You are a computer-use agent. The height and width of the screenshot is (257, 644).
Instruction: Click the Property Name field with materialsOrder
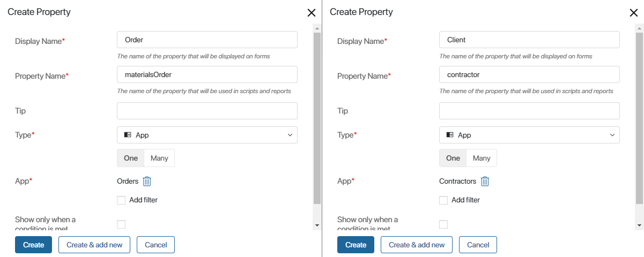207,74
